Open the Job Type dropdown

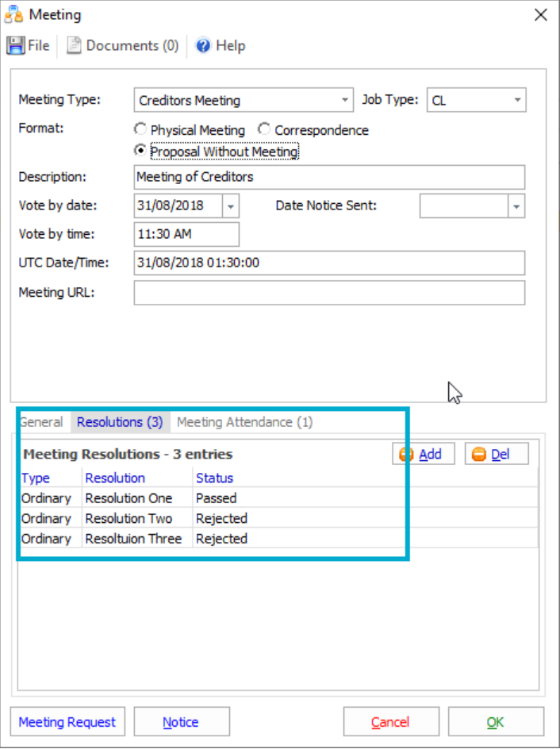[517, 101]
